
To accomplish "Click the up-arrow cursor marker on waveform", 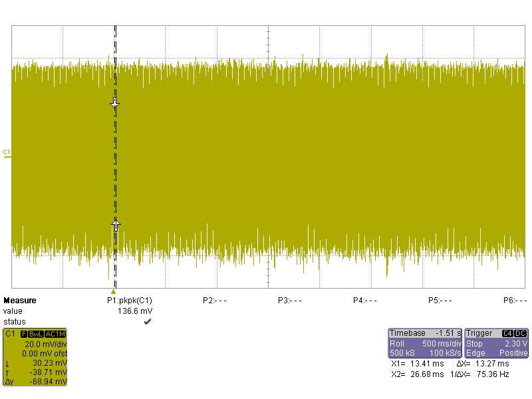I will (116, 225).
